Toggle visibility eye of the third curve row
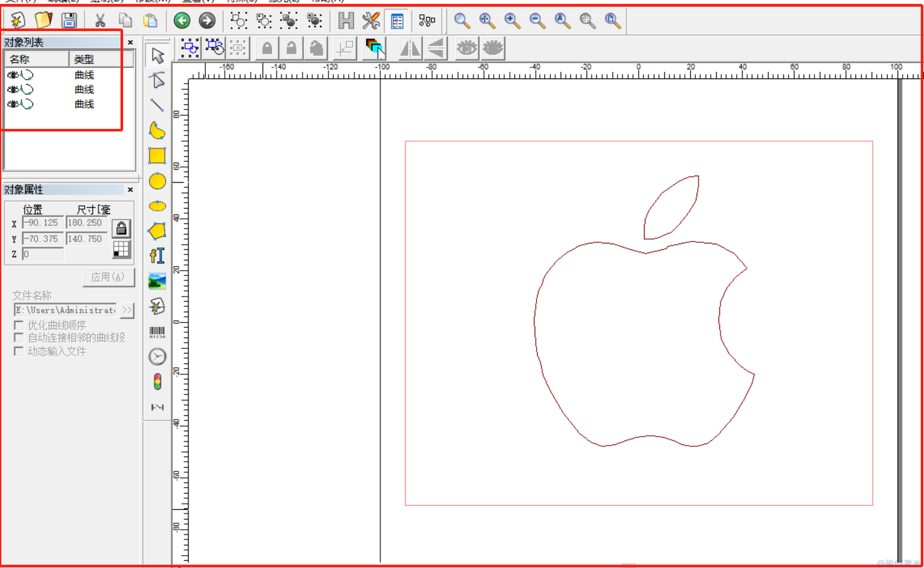 [13, 104]
